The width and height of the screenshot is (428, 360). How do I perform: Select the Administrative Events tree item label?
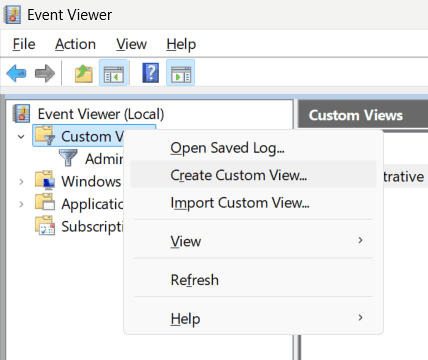[x=104, y=159]
